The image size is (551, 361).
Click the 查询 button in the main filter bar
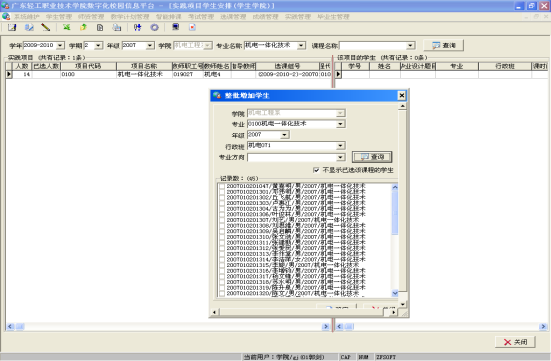click(x=443, y=45)
